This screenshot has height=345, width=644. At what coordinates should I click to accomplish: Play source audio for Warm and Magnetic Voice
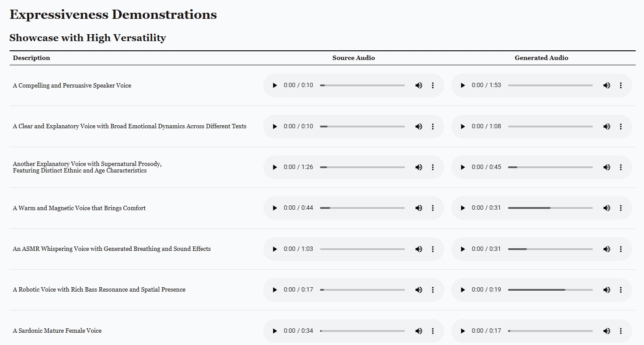coord(275,208)
